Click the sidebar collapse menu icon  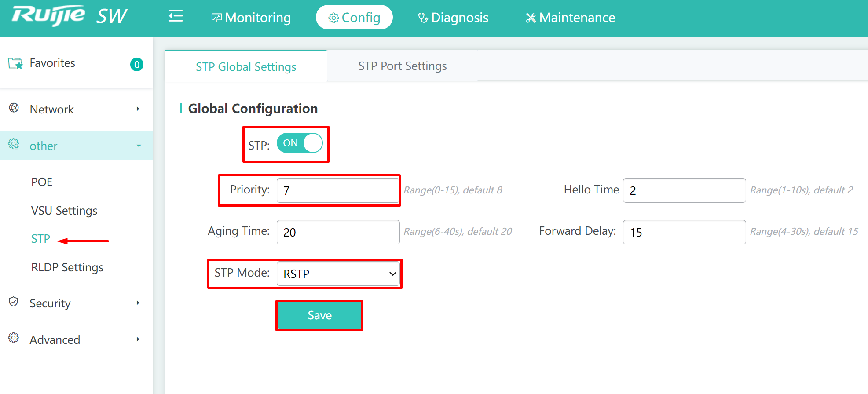pyautogui.click(x=176, y=17)
